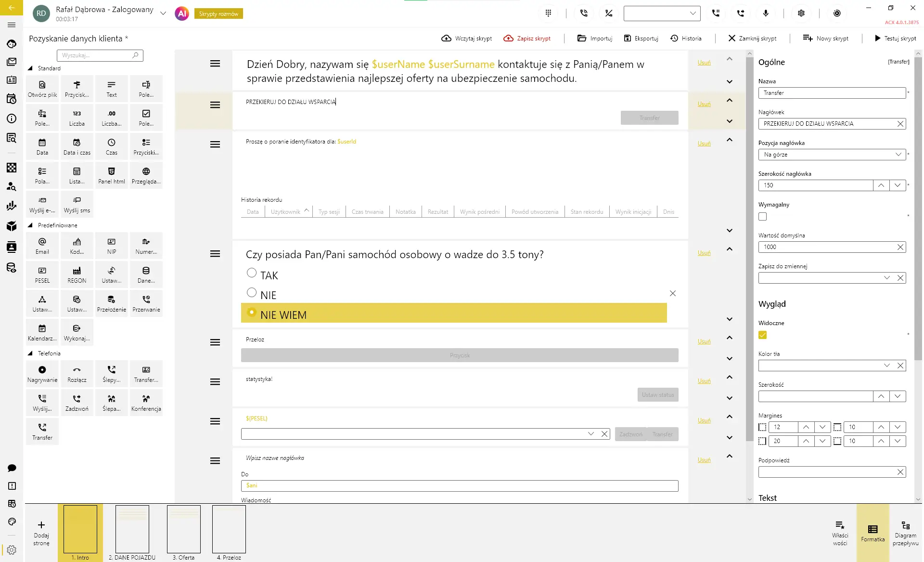Uncheck the Widoczne checkbox

coord(762,335)
